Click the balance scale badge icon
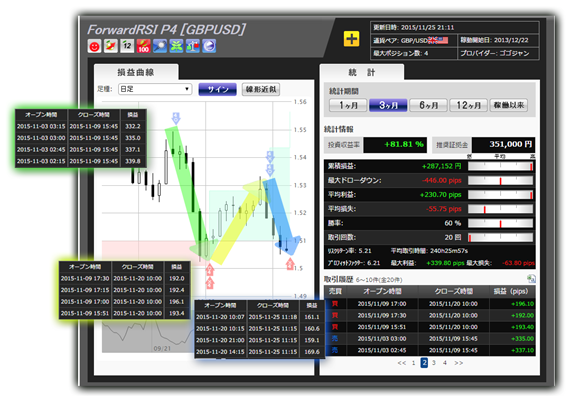Viewport: 571px width, 398px height. [193, 46]
